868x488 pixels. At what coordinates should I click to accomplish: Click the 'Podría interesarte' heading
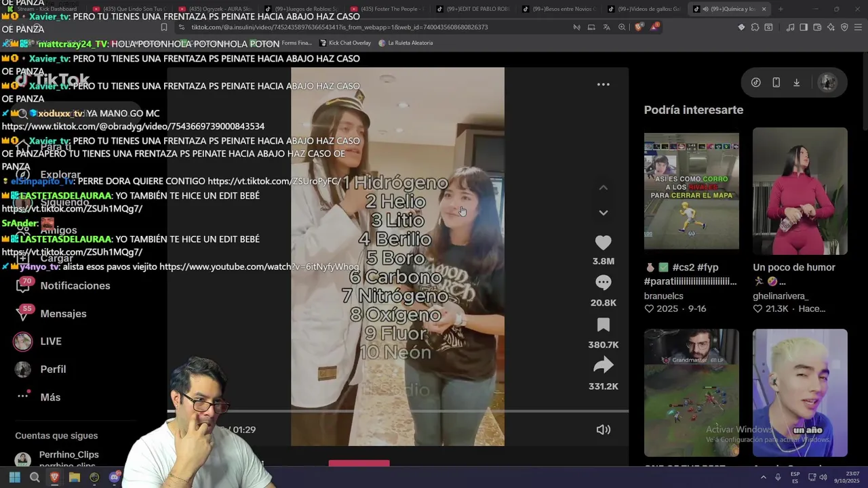tap(693, 110)
